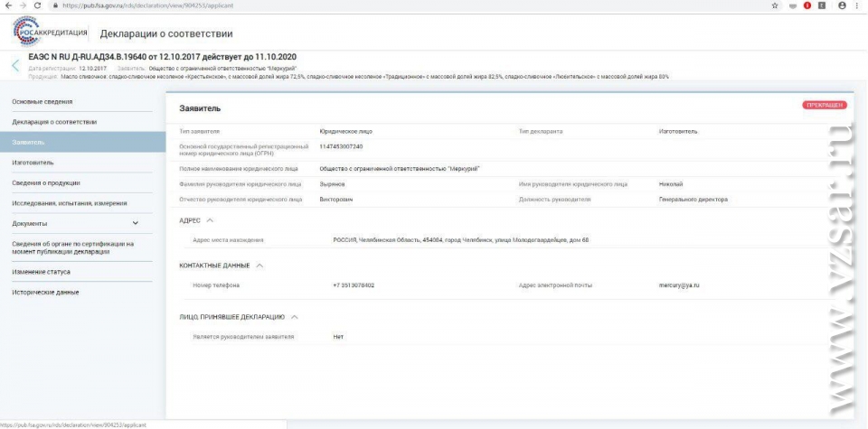Open the Основные сведения sidebar section
The height and width of the screenshot is (429, 868).
click(x=42, y=101)
